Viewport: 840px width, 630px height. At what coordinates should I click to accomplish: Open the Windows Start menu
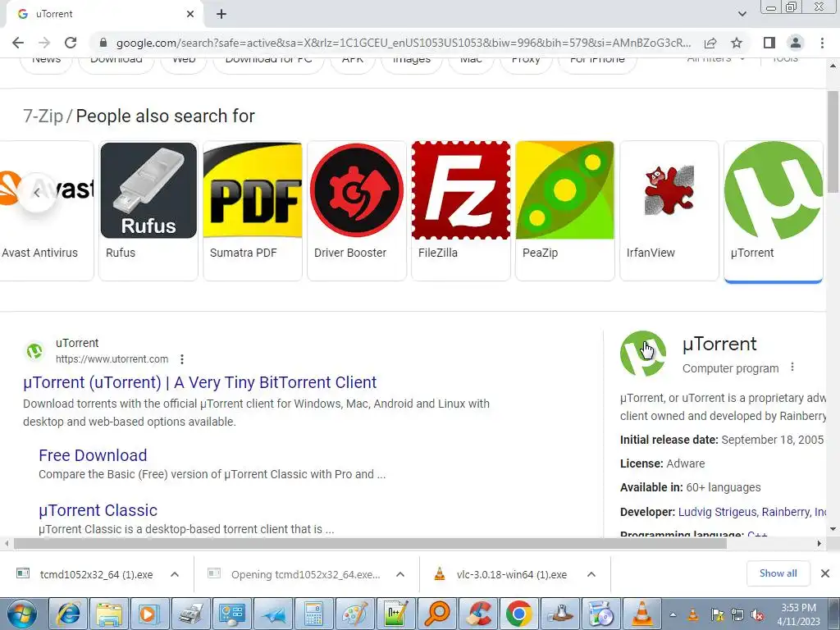pyautogui.click(x=21, y=614)
